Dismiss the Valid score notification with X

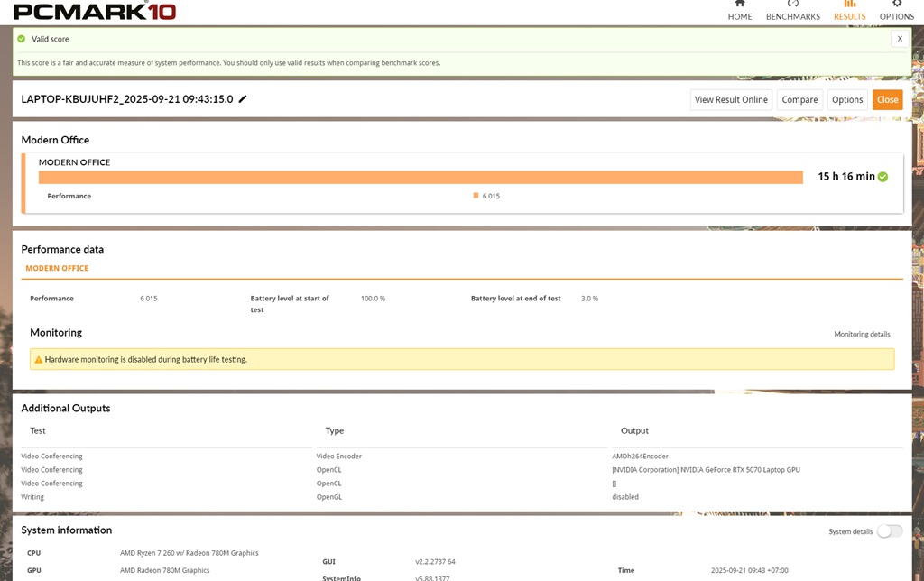899,39
